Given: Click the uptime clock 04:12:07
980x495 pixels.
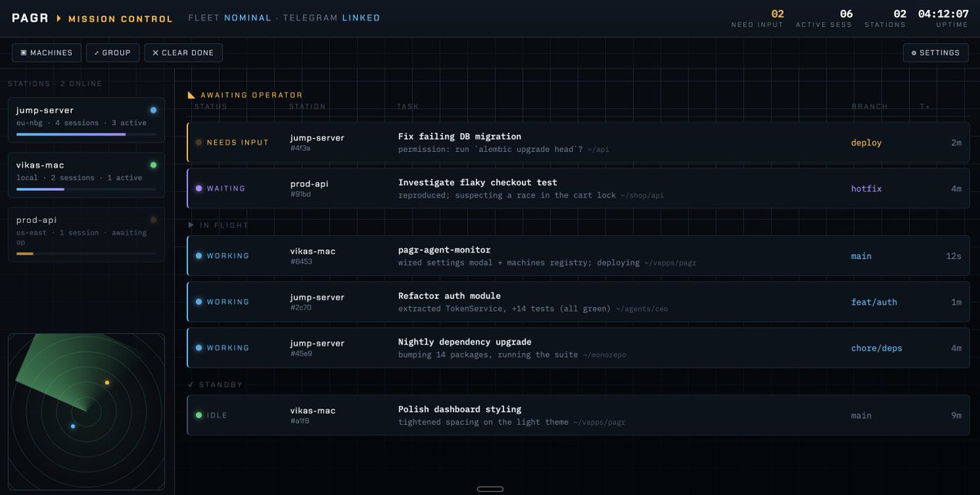Looking at the screenshot, I should pos(943,14).
